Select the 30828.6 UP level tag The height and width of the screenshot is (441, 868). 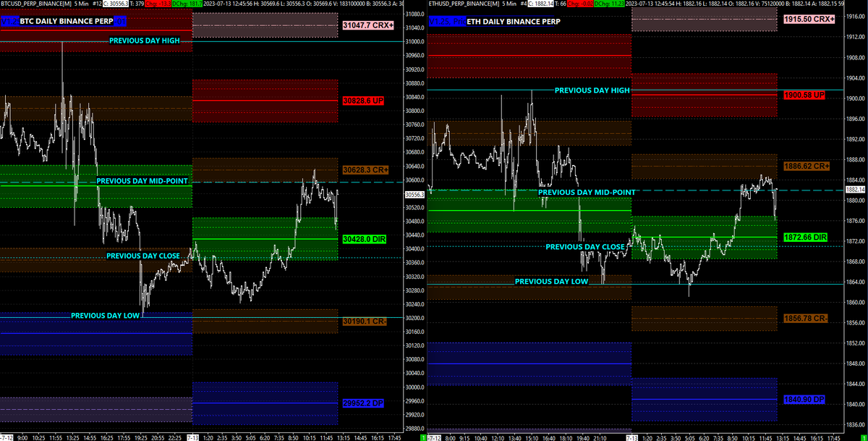363,101
